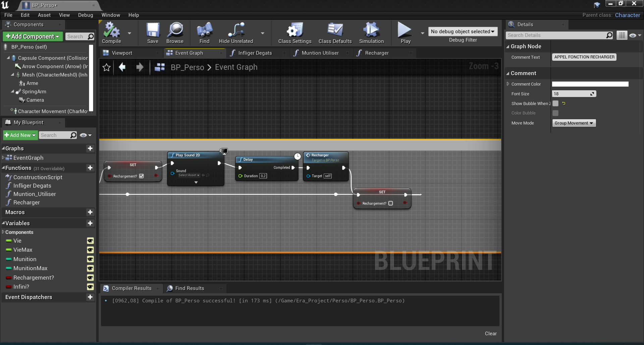Viewport: 644px width, 345px height.
Task: Expand Comment Color property
Action: point(508,84)
